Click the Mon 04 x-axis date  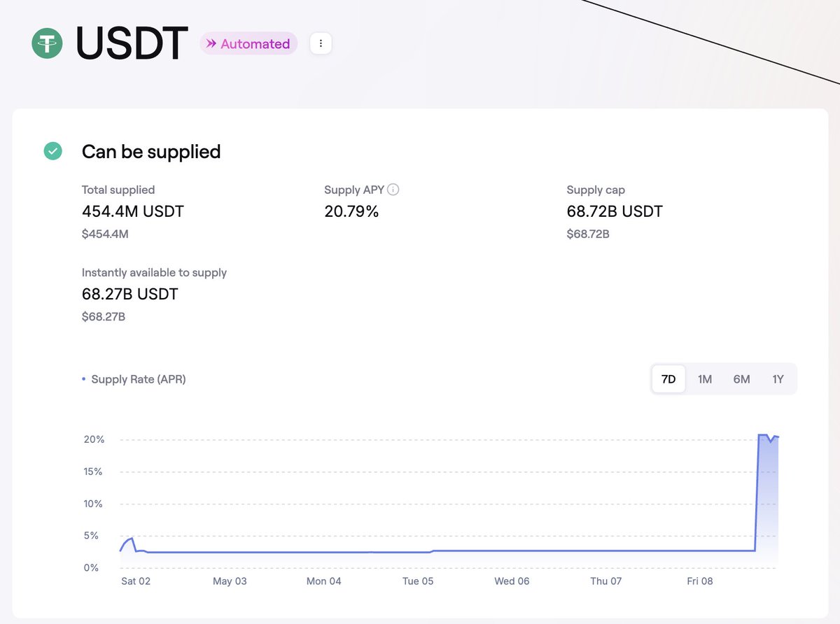324,581
